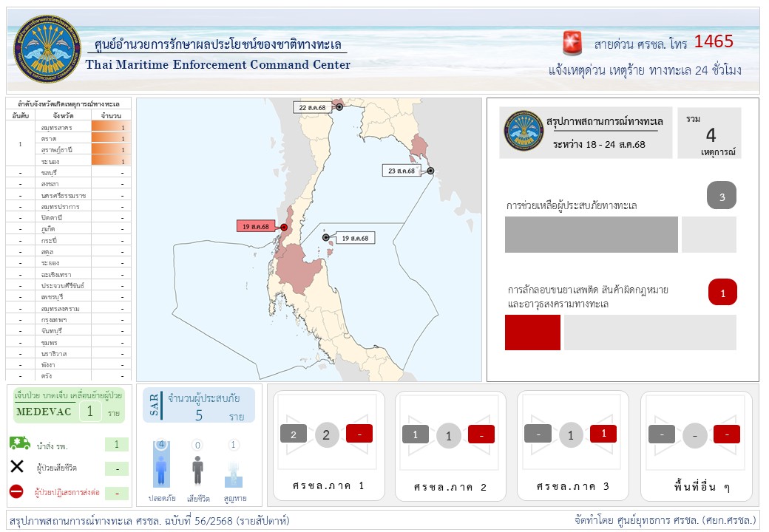Click the MEDEVAC count box showing 1
Screen dimensions: 769x532
click(x=90, y=412)
